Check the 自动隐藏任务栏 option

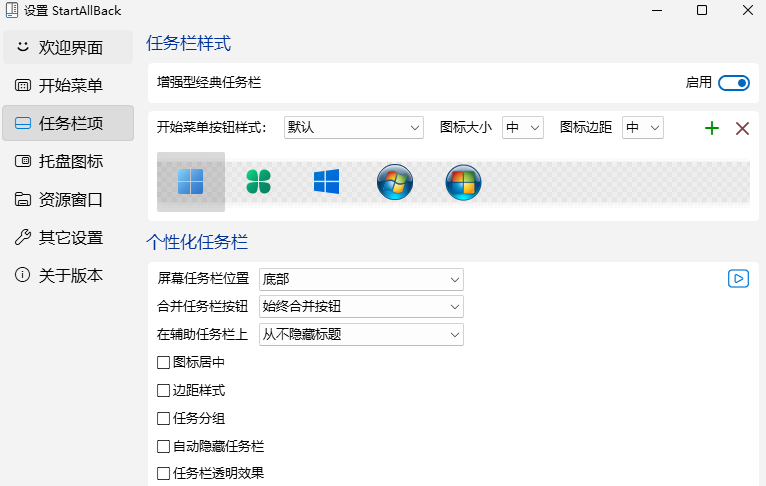164,446
